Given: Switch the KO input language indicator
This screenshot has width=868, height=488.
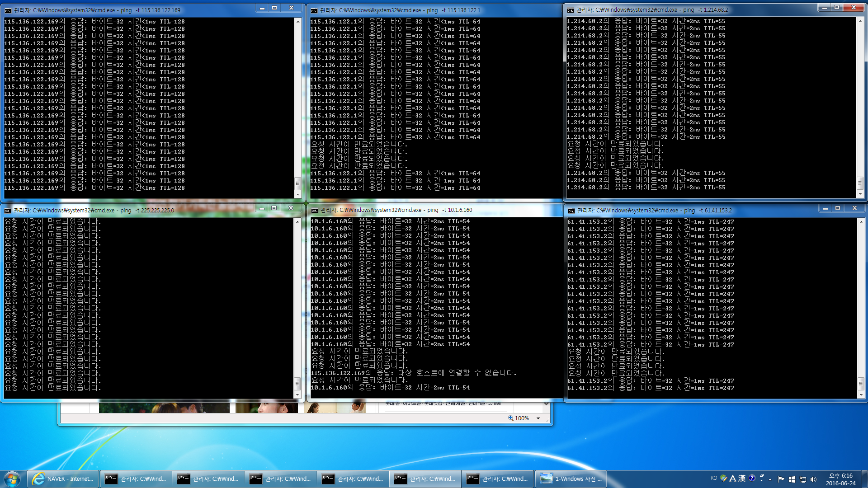Looking at the screenshot, I should point(714,478).
